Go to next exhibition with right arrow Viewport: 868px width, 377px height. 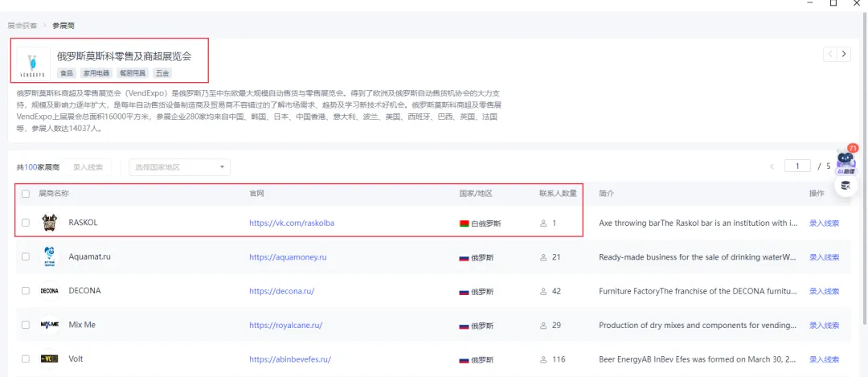[844, 54]
